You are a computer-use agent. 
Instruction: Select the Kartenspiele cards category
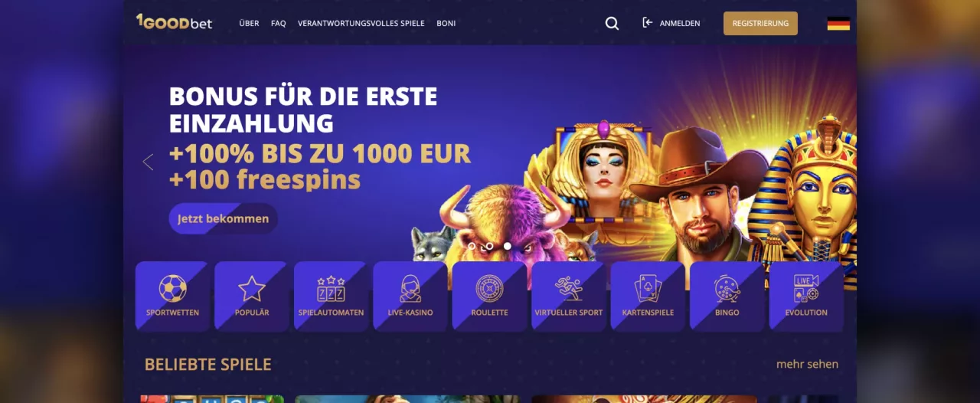tap(648, 297)
